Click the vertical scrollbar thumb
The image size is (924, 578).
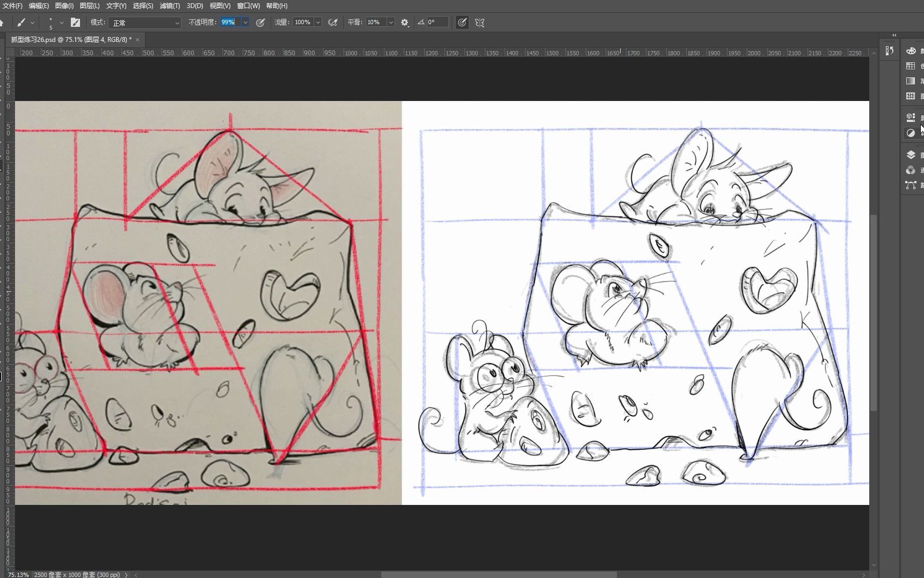[x=874, y=313]
